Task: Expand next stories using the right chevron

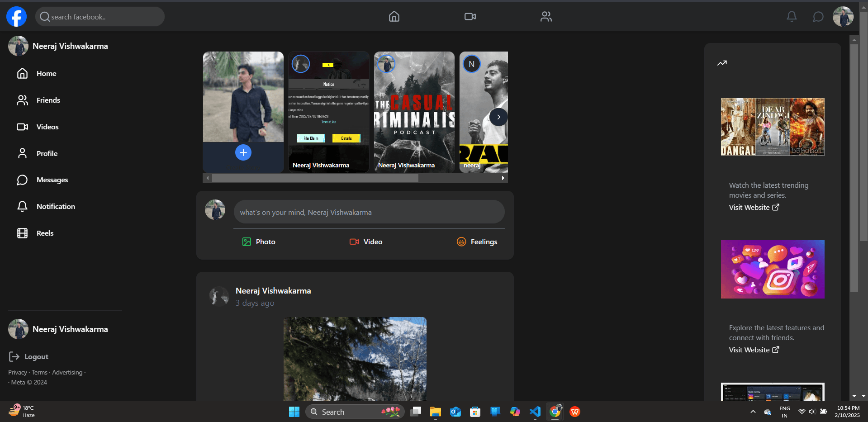Action: point(498,117)
